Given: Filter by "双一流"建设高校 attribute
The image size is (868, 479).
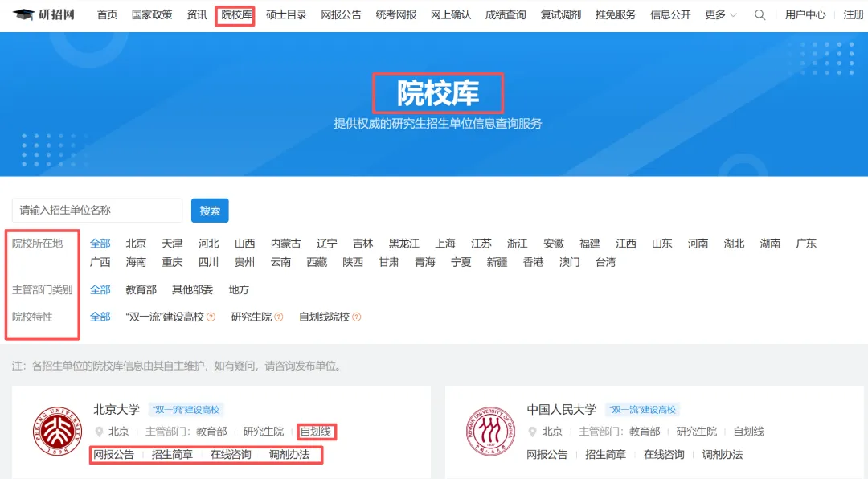Looking at the screenshot, I should click(x=165, y=317).
